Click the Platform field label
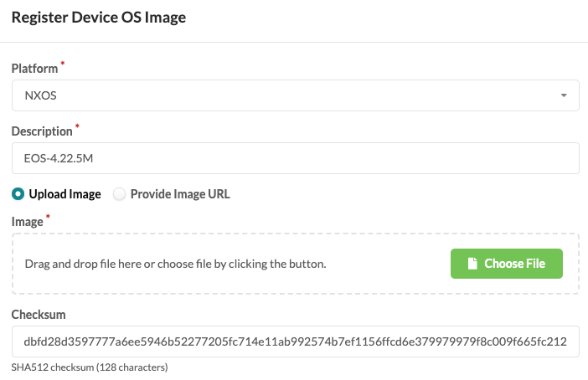Image resolution: width=588 pixels, height=380 pixels. 34,69
